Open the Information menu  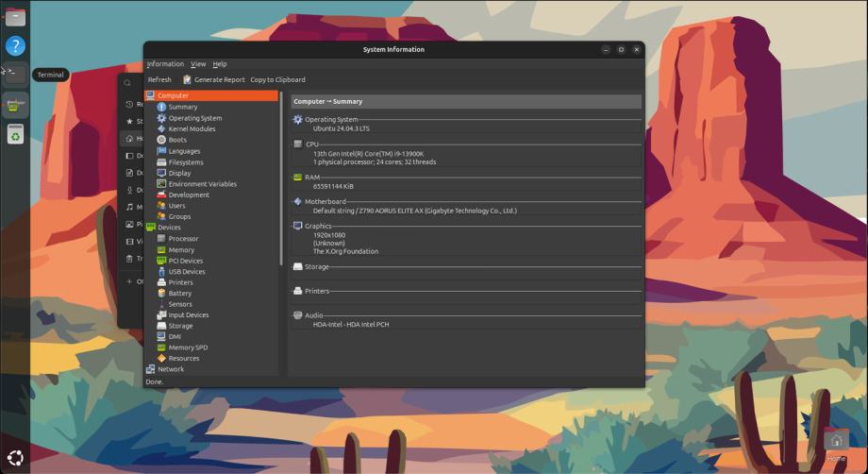(165, 64)
